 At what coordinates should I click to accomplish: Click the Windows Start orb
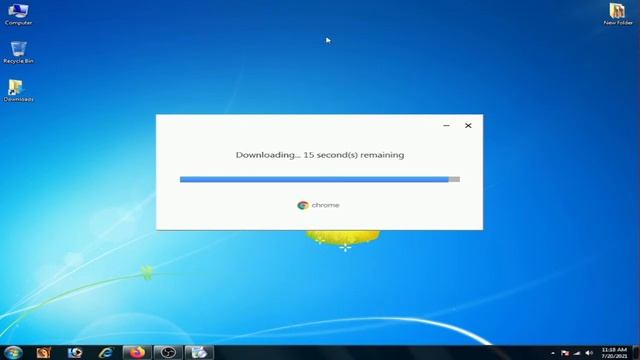(x=13, y=353)
